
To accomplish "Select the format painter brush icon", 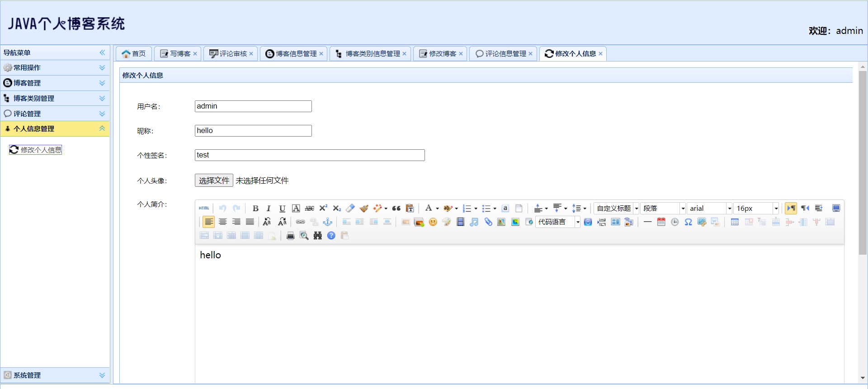I will pos(364,208).
